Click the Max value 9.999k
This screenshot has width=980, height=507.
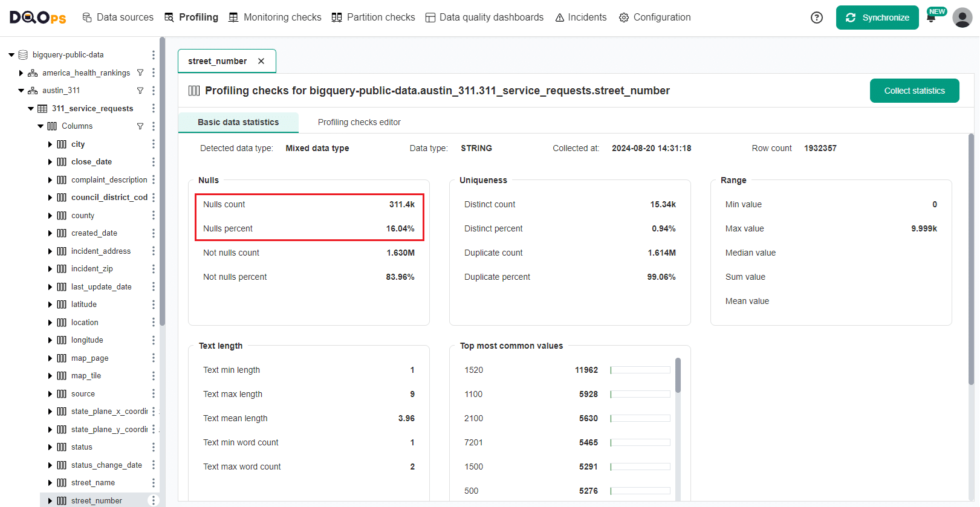pos(924,229)
